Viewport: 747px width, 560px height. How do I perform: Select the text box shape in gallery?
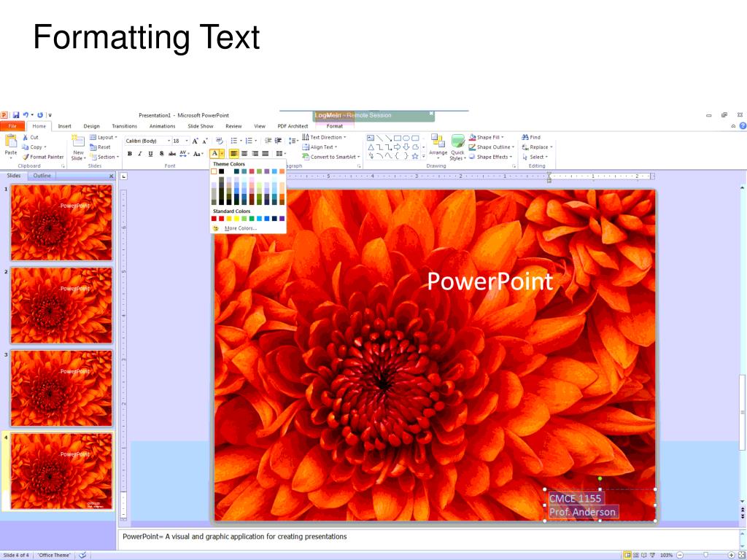[x=371, y=138]
